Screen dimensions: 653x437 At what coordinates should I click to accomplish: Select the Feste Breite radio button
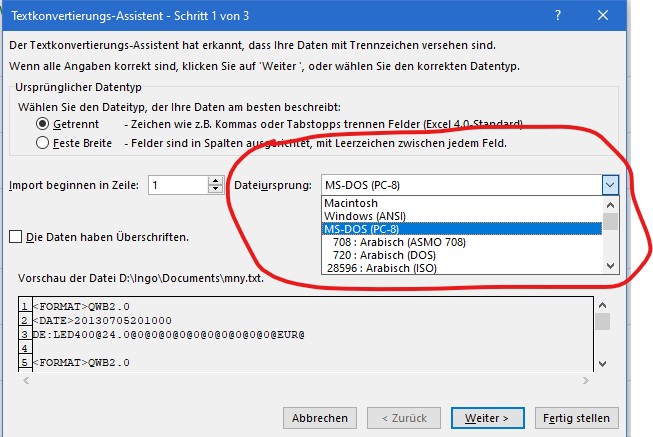click(x=42, y=142)
